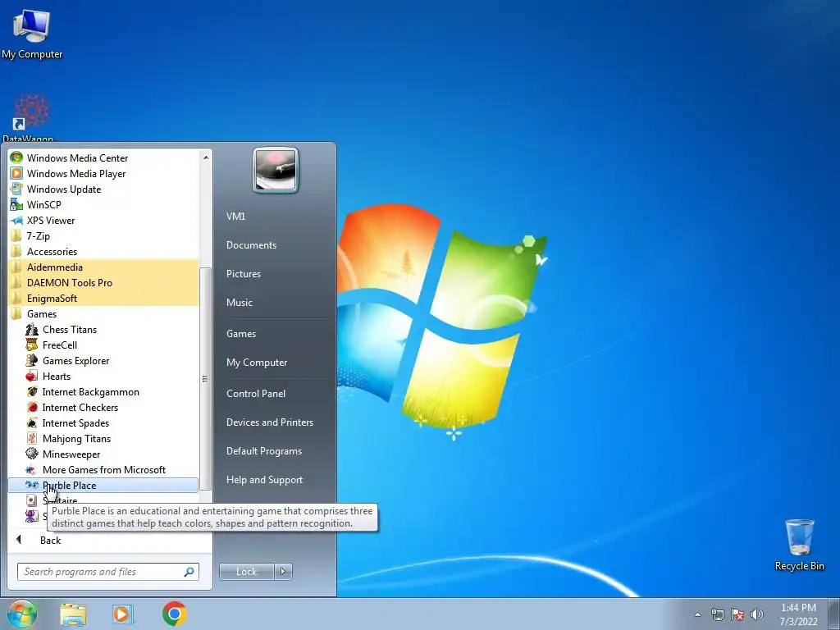Launch Purble Place game icon
The height and width of the screenshot is (630, 840).
[32, 485]
